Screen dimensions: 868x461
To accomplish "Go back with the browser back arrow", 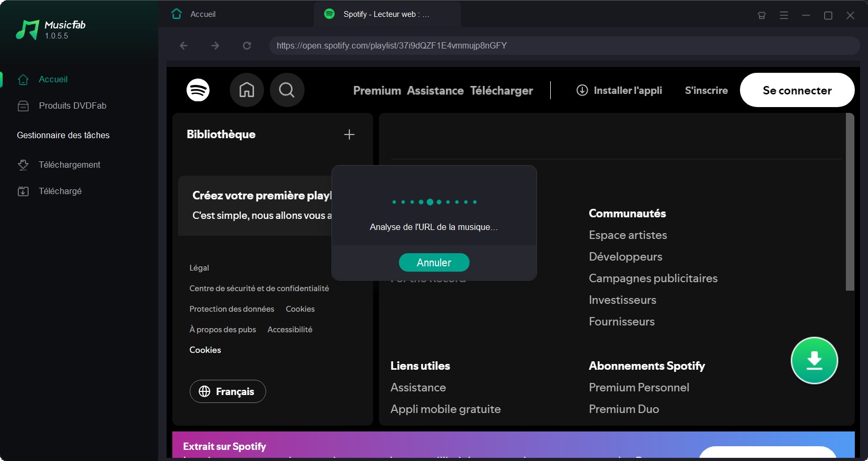I will coord(184,45).
